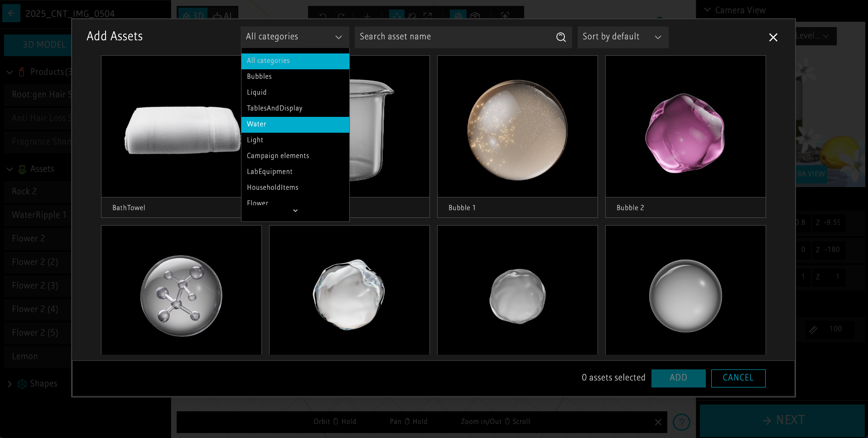Select Flower 2 (5) in the tree
The image size is (868, 438).
pyautogui.click(x=38, y=333)
